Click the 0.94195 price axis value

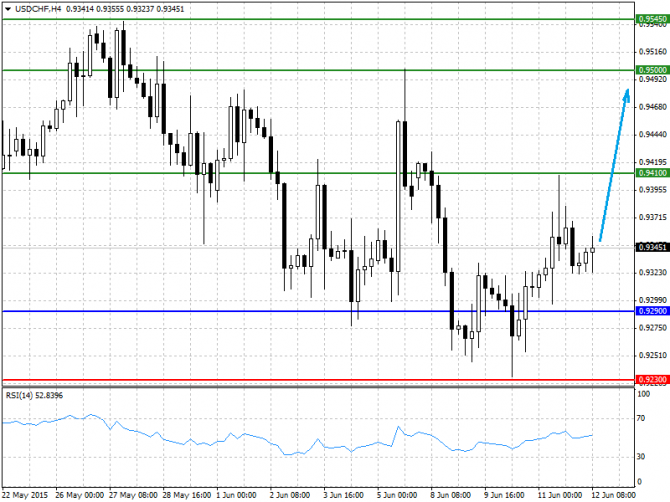tap(652, 162)
